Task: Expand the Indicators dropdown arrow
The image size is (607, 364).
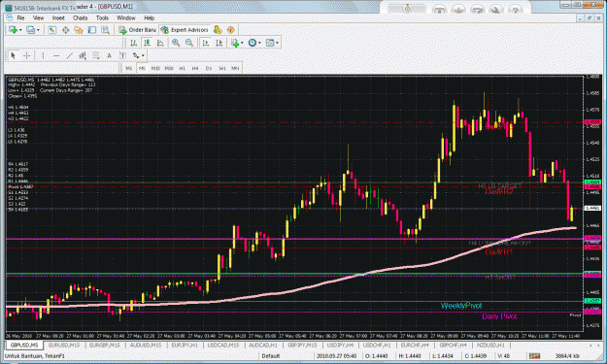Action: click(x=242, y=43)
